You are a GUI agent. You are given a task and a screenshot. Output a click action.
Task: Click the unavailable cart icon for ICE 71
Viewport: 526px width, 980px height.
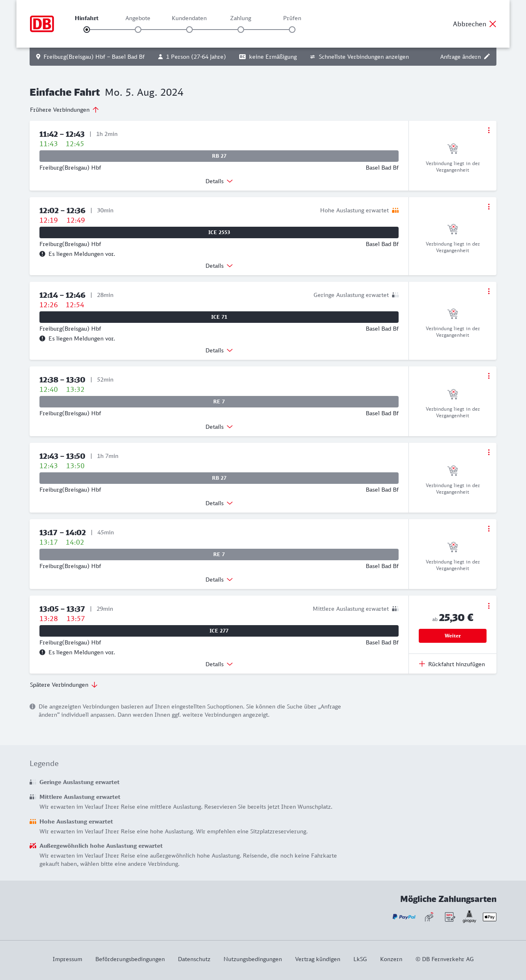(452, 314)
